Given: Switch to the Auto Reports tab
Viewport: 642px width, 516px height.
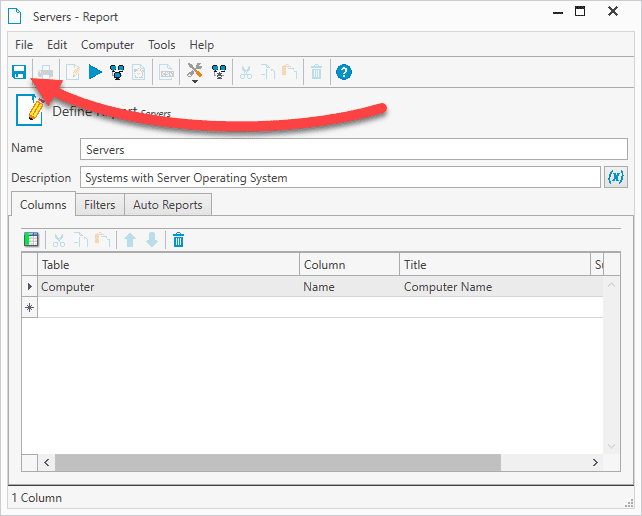Looking at the screenshot, I should coord(167,204).
